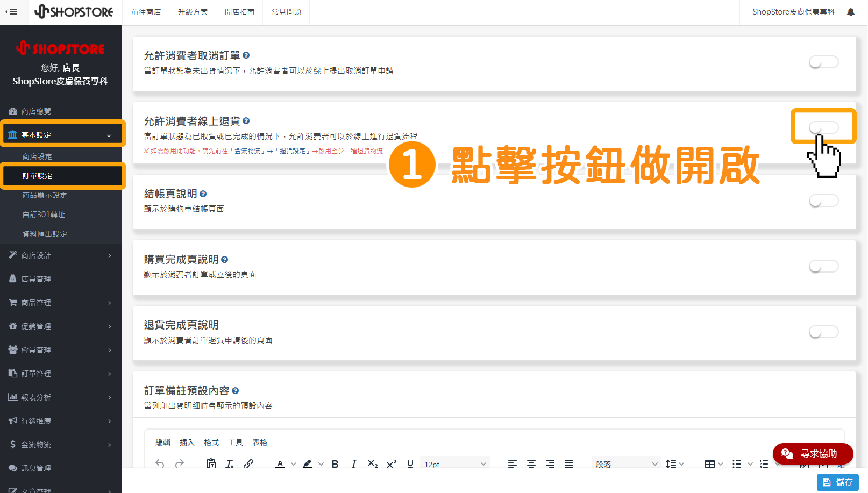Open the 12pt font size dropdown
Image resolution: width=868 pixels, height=493 pixels.
(454, 463)
